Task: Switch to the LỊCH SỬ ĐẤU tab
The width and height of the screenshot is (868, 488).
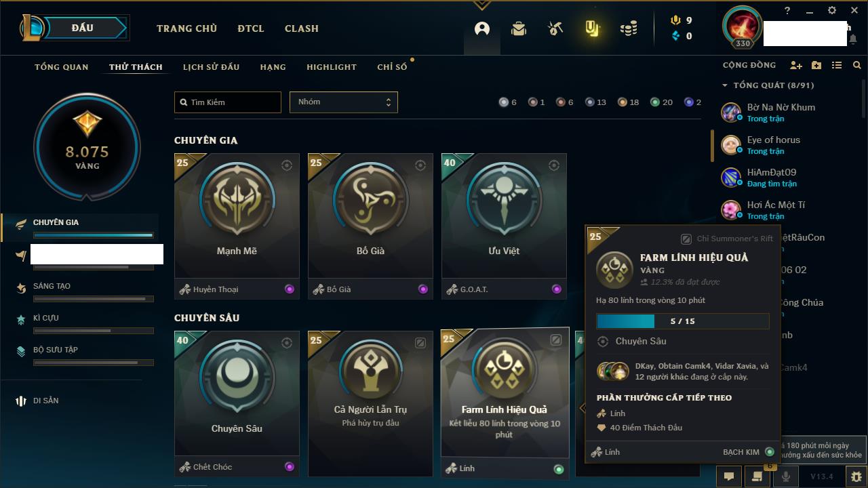Action: click(x=211, y=67)
